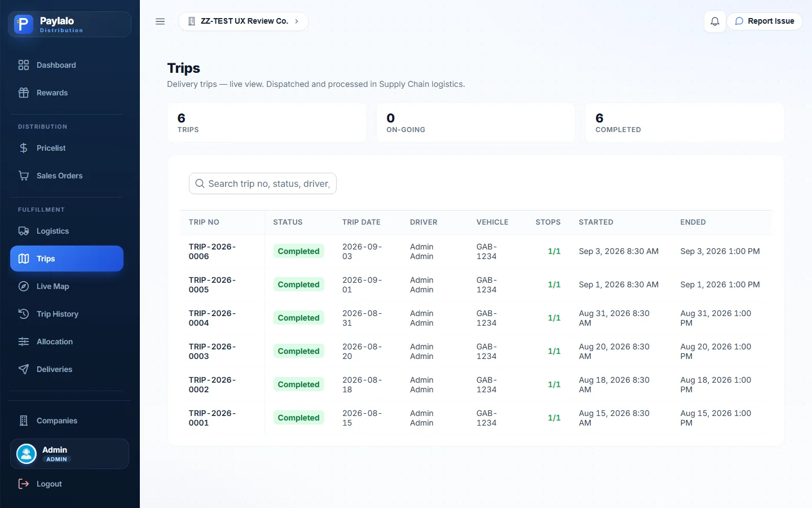
Task: Open trip TRIP-2026-0005
Action: pos(213,285)
